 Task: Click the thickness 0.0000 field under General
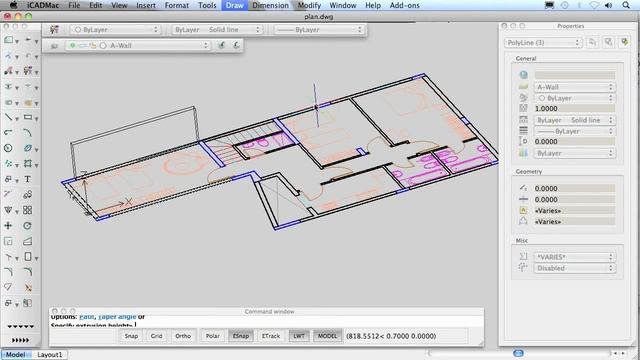[x=574, y=142]
